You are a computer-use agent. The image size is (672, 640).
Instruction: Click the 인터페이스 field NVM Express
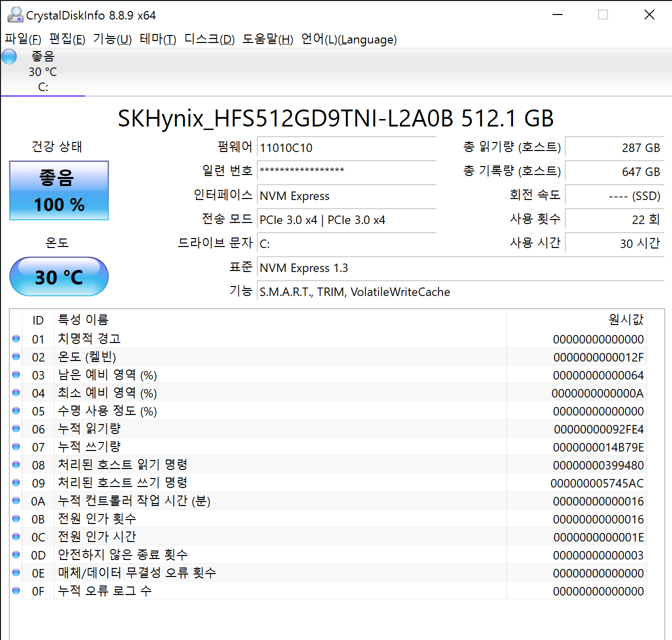click(x=346, y=195)
